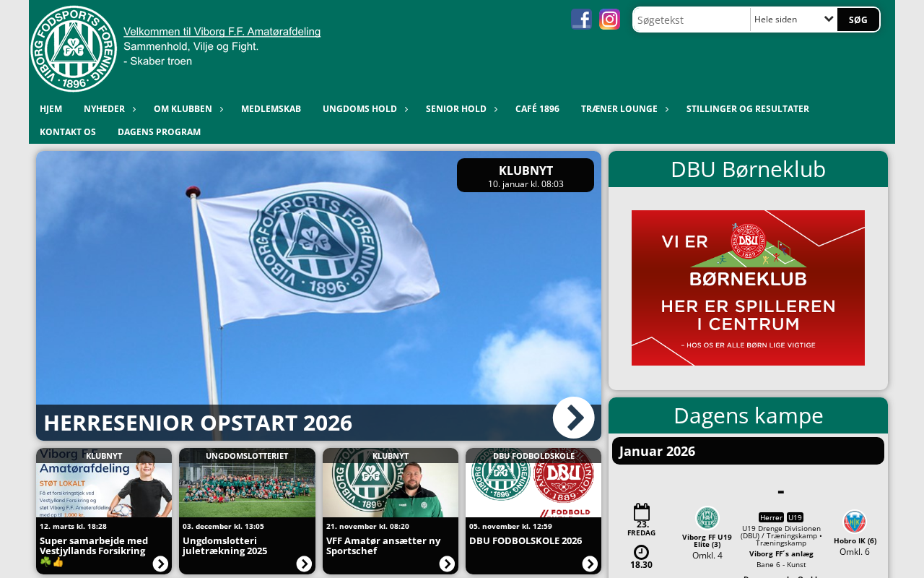Open DBU Fodbolskole 2026 arrow icon
Image resolution: width=924 pixels, height=578 pixels.
(x=590, y=564)
